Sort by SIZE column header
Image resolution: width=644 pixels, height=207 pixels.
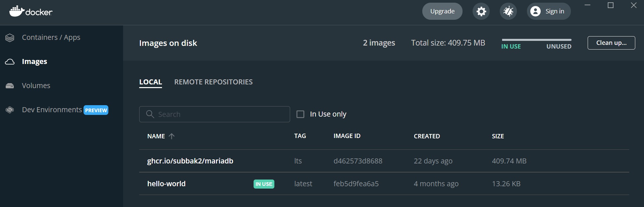coord(498,136)
